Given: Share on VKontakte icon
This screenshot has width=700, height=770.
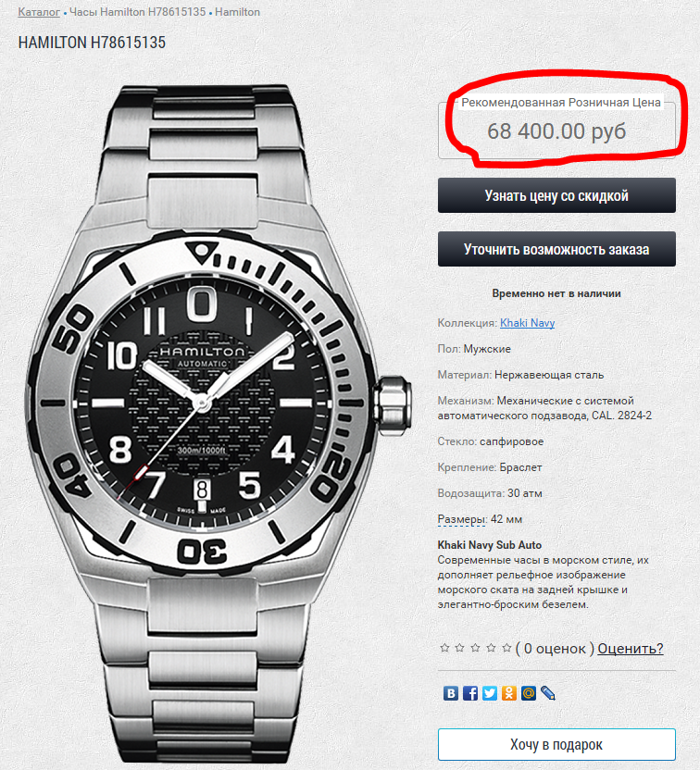Looking at the screenshot, I should [x=450, y=693].
